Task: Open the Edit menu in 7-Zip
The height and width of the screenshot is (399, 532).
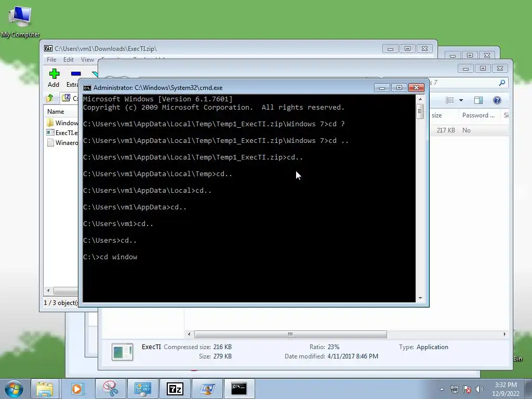Action: (x=69, y=60)
